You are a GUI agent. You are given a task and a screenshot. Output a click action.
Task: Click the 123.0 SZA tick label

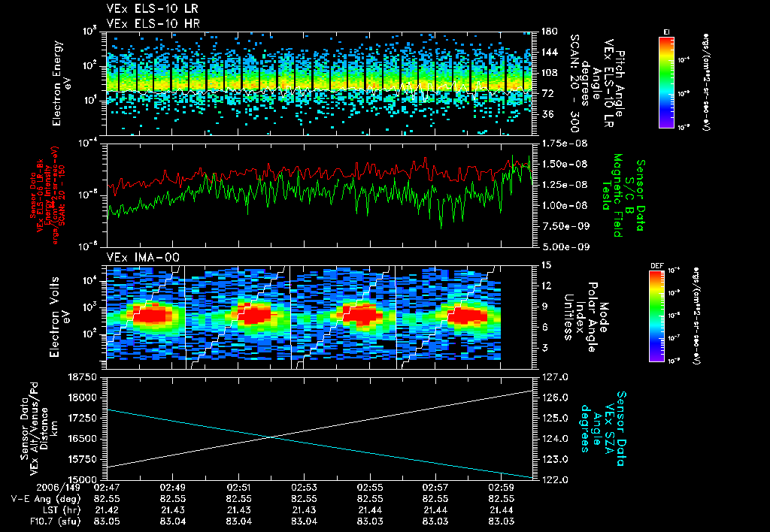(x=554, y=459)
